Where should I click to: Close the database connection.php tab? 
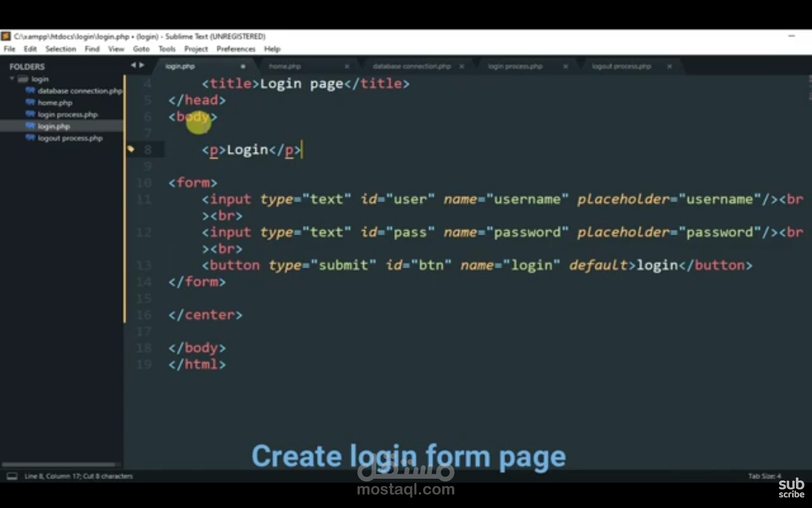point(462,66)
